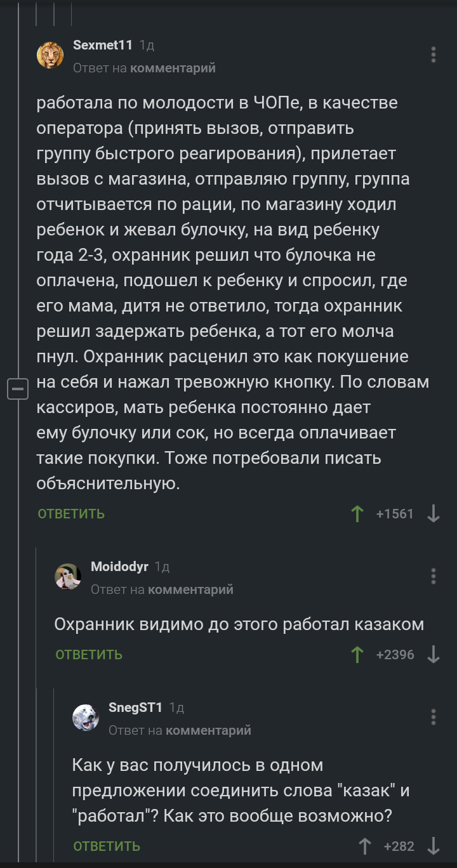This screenshot has height=868, width=457.
Task: Open the Sexmet11 comment options menu
Action: (434, 55)
